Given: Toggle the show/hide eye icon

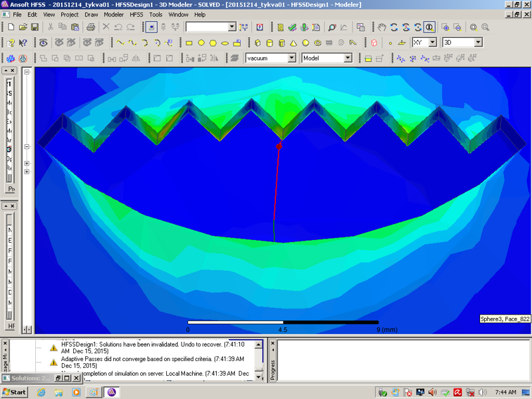Looking at the screenshot, I should 44,43.
